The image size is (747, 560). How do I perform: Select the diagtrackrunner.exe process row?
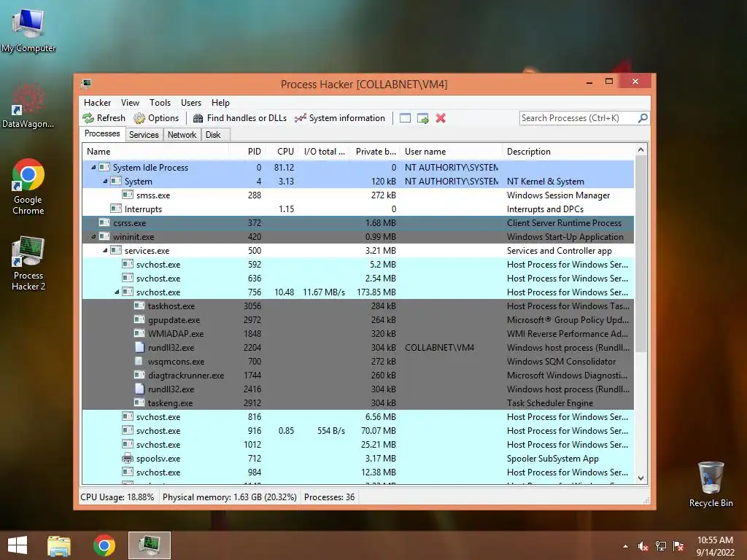[x=357, y=376]
